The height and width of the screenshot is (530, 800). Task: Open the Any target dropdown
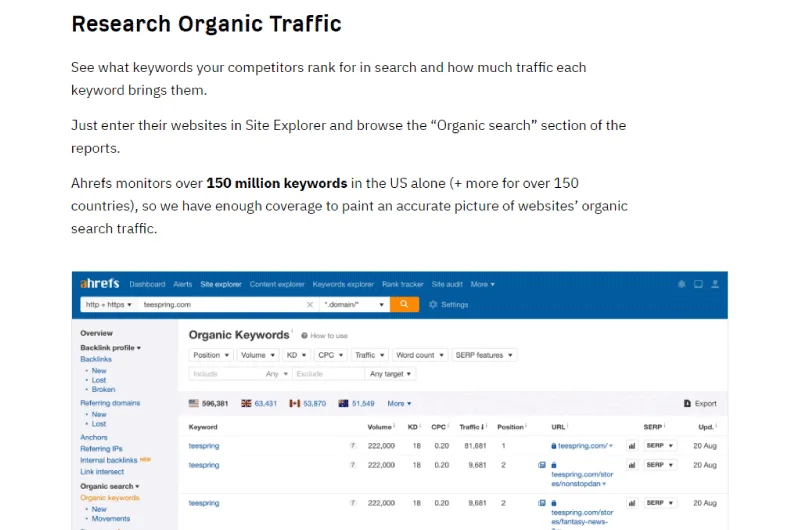(390, 374)
